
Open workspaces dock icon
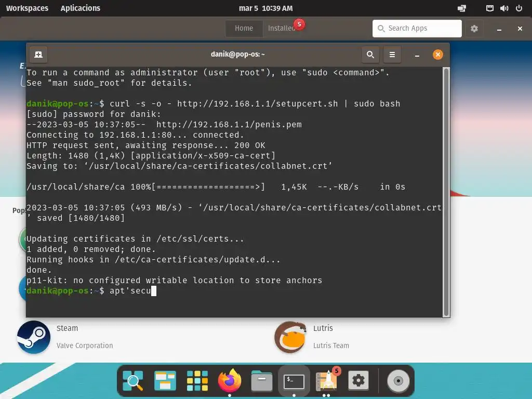[165, 381]
